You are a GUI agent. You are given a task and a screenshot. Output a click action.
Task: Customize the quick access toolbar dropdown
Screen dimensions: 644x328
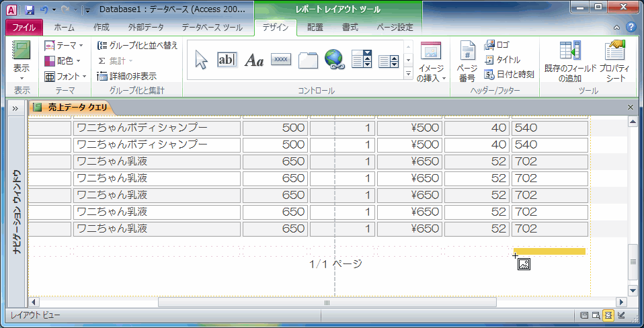pos(87,10)
